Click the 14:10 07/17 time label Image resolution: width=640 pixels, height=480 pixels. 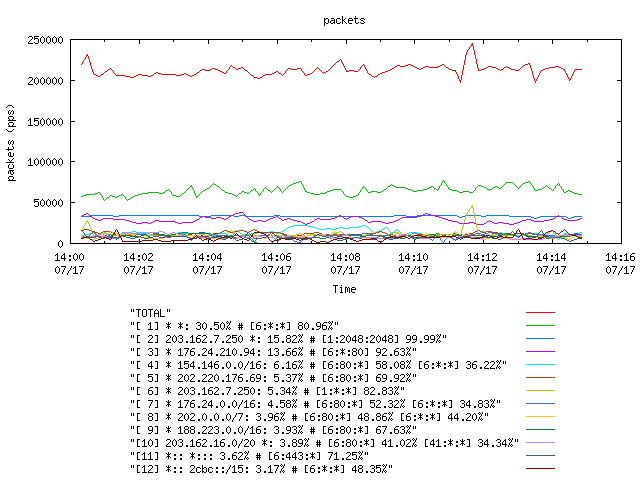pyautogui.click(x=413, y=264)
